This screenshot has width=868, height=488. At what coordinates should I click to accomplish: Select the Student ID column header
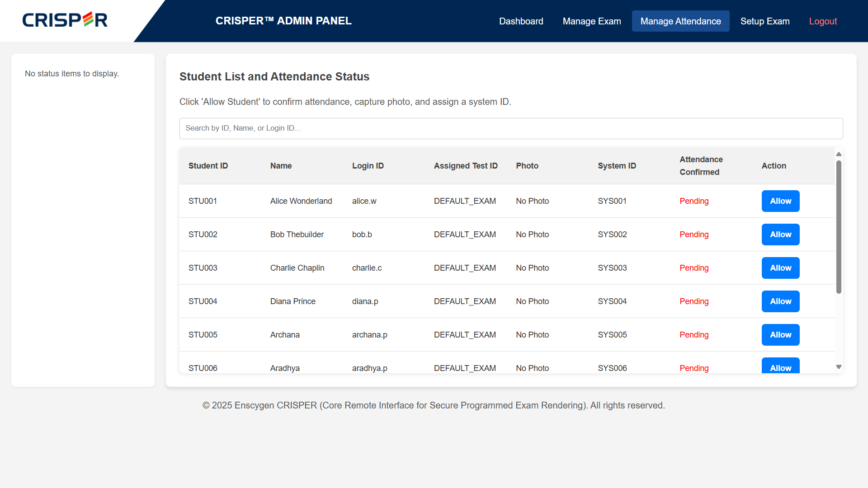click(x=208, y=166)
